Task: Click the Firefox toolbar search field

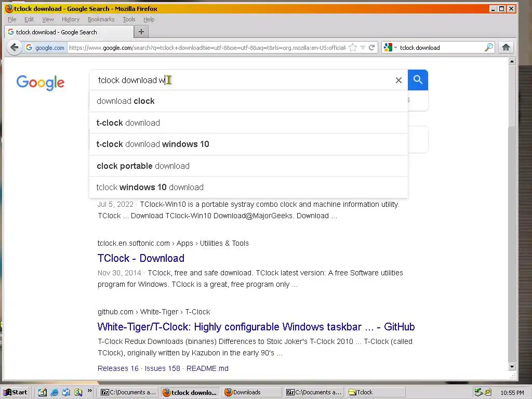Action: point(441,47)
